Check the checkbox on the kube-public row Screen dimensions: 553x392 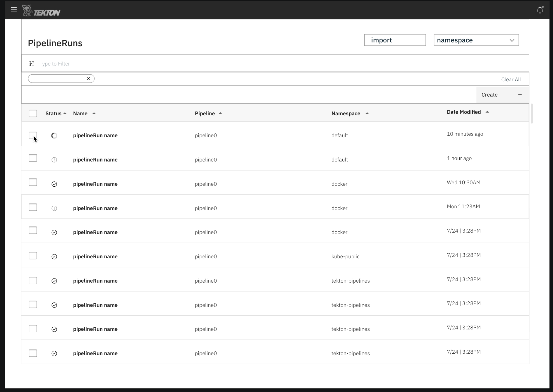33,255
